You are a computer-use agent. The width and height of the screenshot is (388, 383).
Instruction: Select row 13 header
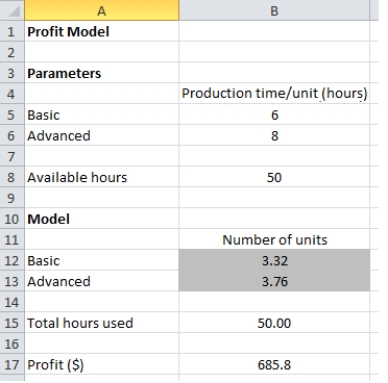click(x=12, y=281)
